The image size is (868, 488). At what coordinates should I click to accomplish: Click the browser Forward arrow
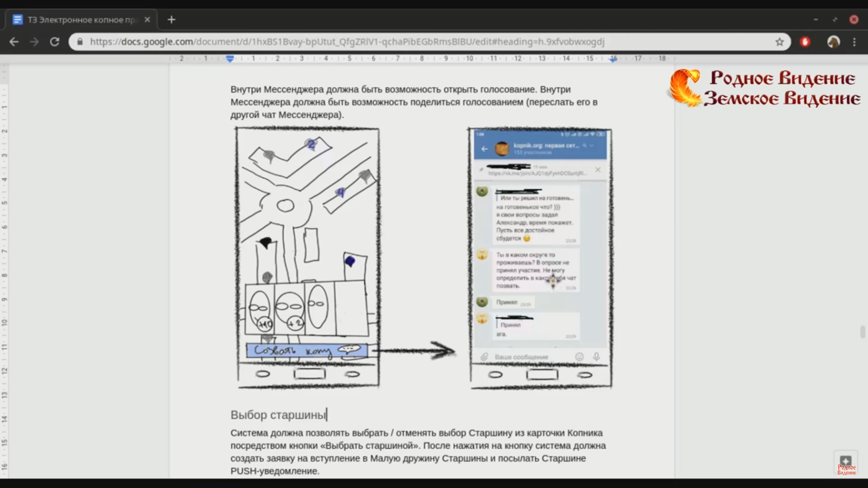click(34, 42)
